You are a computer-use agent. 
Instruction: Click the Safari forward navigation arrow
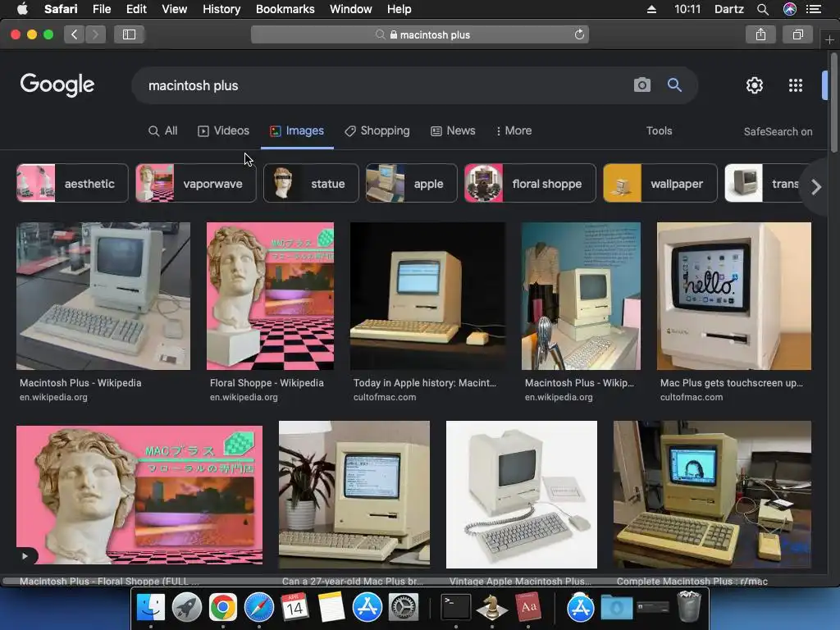(x=95, y=34)
